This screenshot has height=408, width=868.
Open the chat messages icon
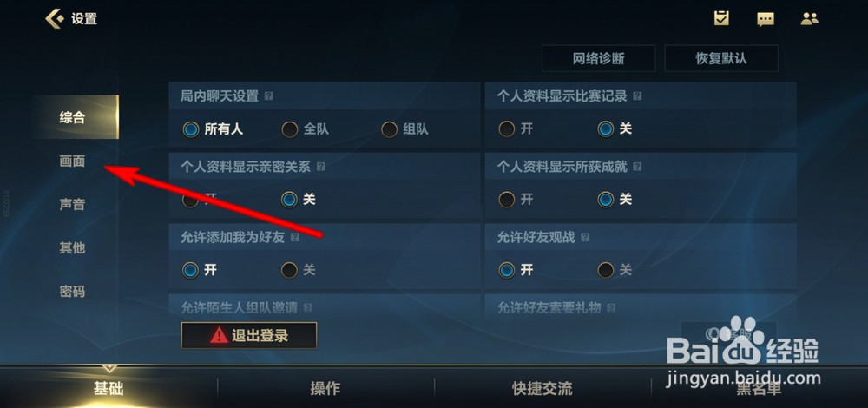pos(765,19)
